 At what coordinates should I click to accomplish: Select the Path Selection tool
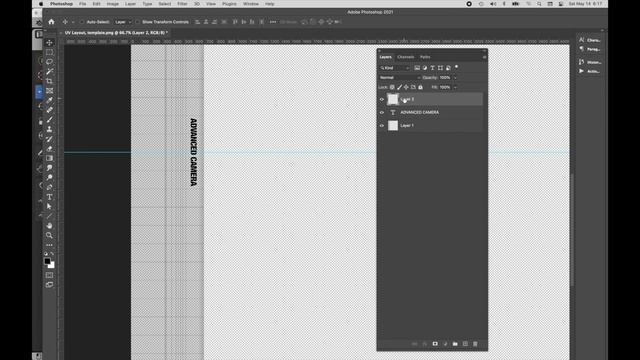coord(49,206)
